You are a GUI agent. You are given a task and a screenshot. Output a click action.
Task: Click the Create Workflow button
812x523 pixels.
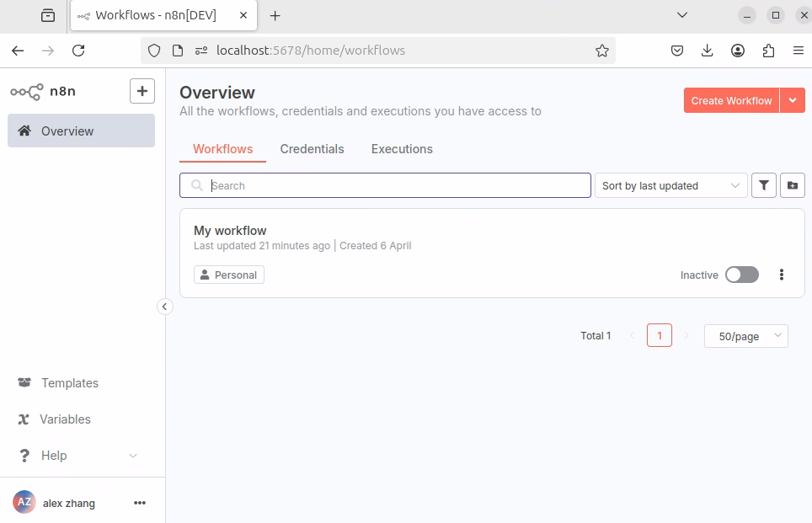pos(731,100)
